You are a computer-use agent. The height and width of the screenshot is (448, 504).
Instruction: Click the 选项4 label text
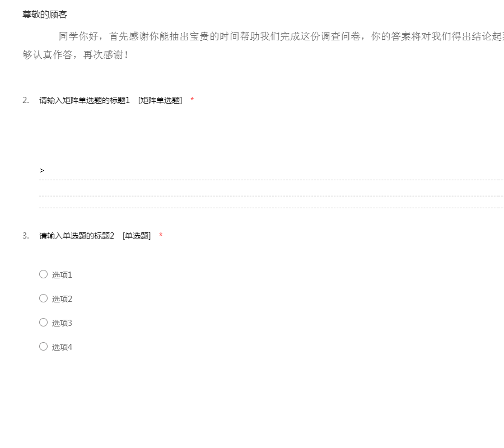[x=62, y=347]
